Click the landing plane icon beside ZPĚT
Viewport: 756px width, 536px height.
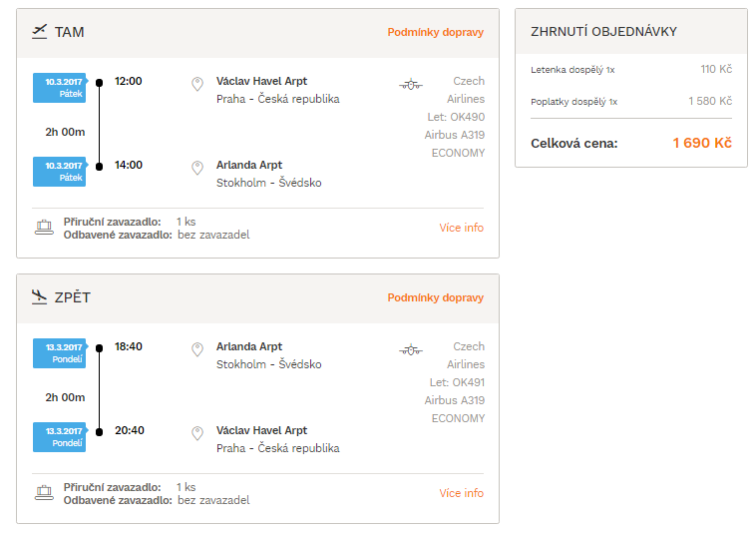40,297
